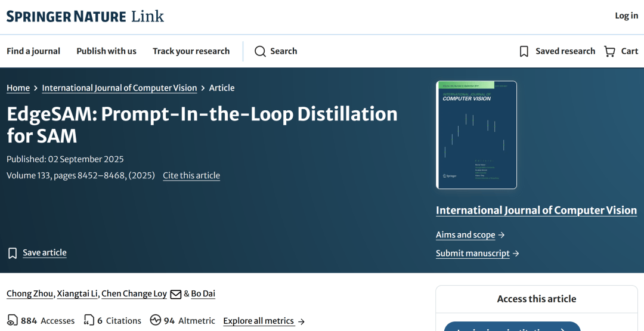This screenshot has width=644, height=331.
Task: Click the Springer Nature Link logo
Action: click(x=85, y=17)
